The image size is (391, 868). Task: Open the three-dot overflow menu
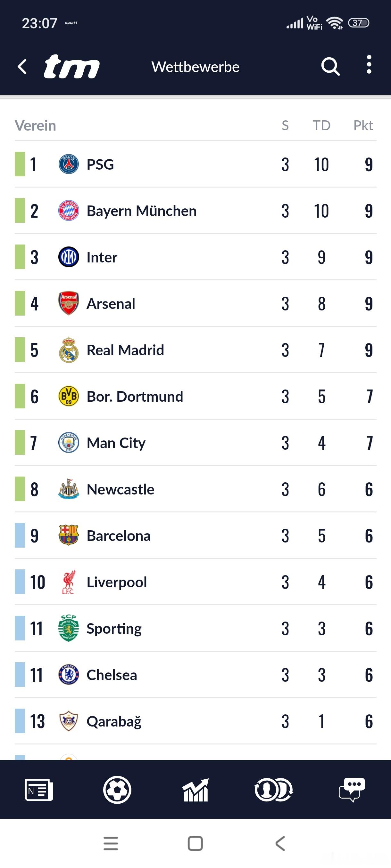pyautogui.click(x=369, y=65)
